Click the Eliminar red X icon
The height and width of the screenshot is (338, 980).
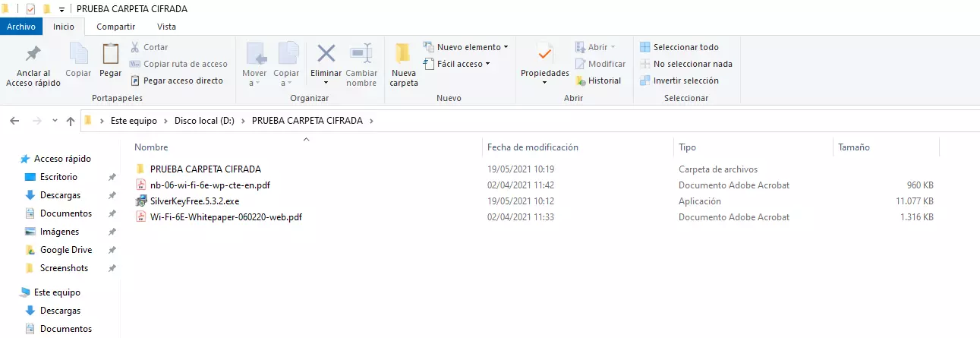click(326, 55)
